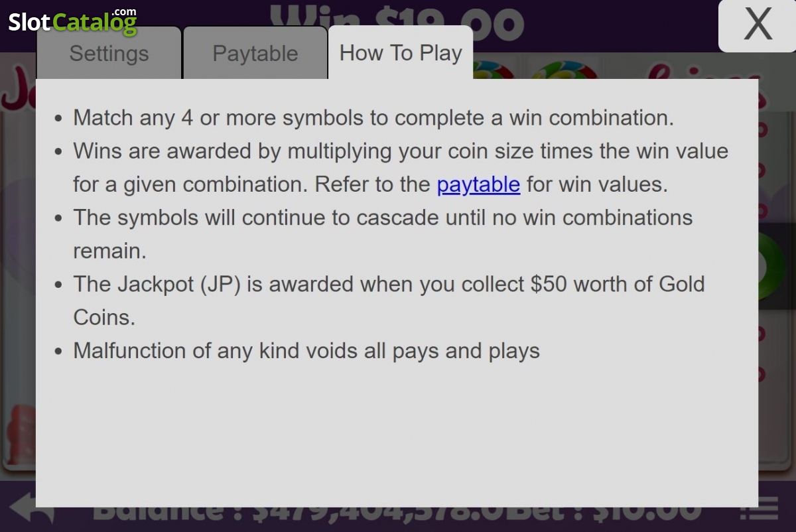
Task: Open the Paytable tab
Action: tap(255, 53)
